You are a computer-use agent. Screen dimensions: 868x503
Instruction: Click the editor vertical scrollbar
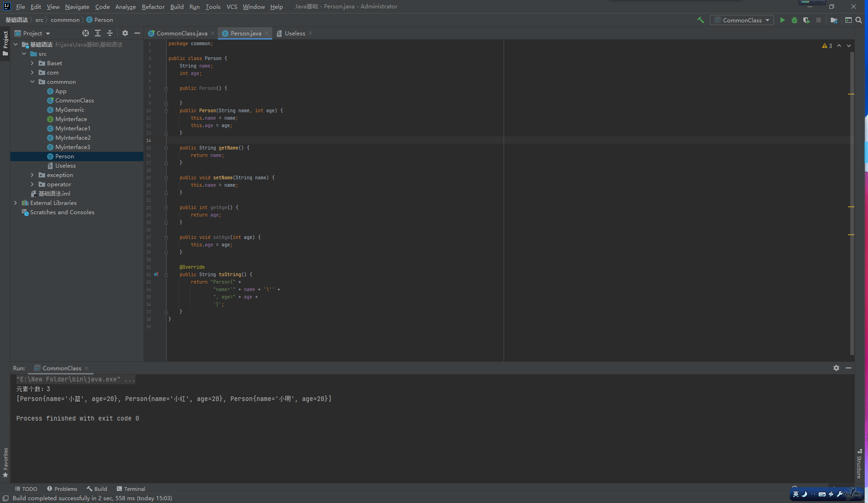tap(852, 203)
